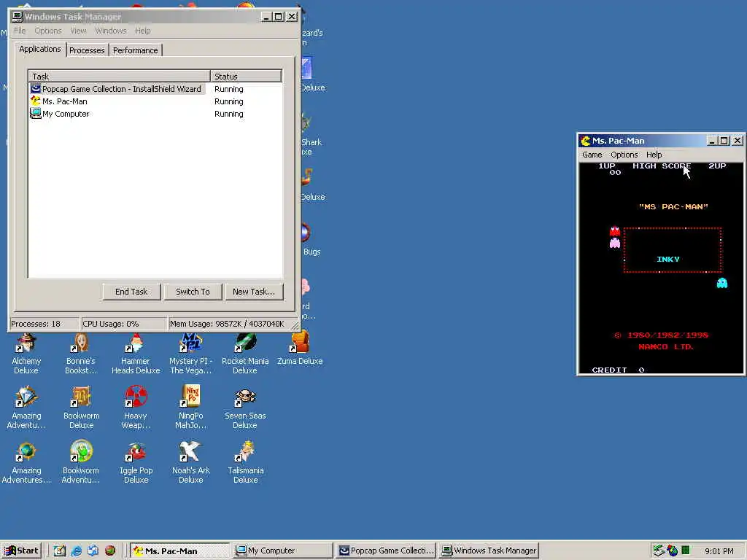Open bottom-row Amazing Adventures globe shortcut

[26, 463]
